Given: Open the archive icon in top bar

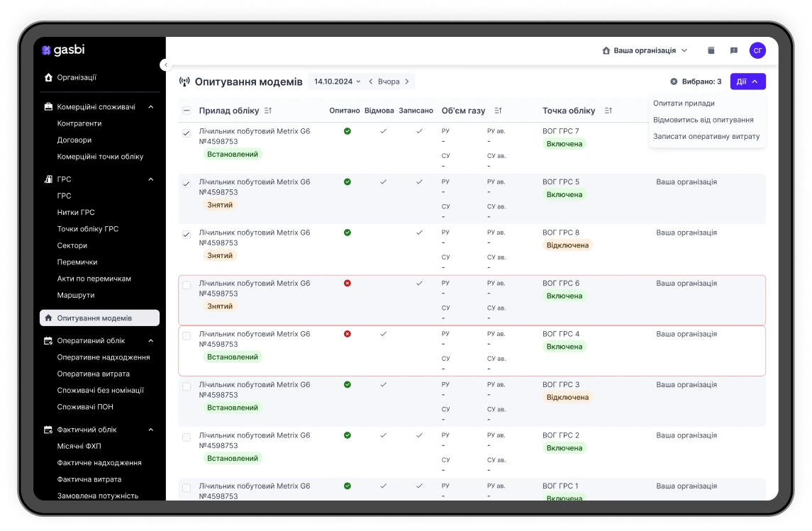Looking at the screenshot, I should point(711,50).
